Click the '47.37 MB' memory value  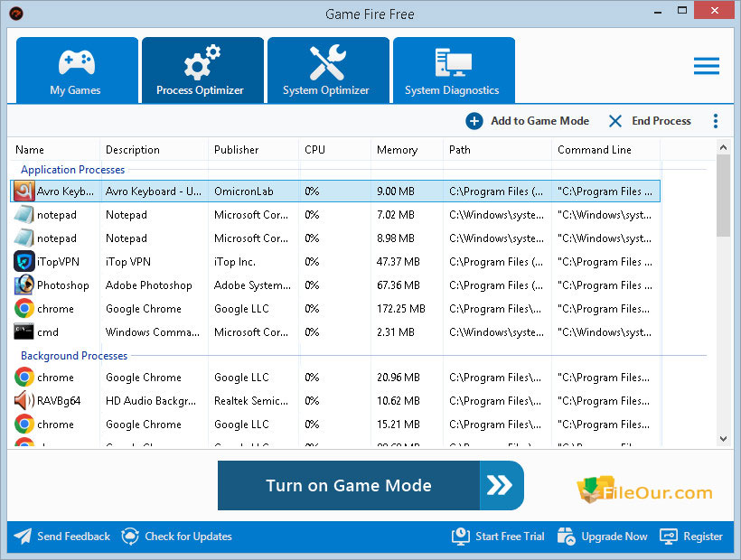pos(399,262)
